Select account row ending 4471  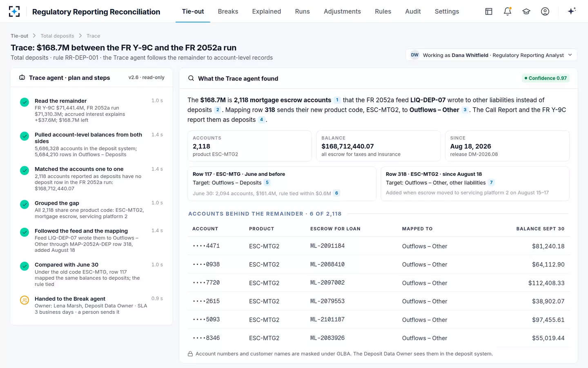(x=379, y=246)
